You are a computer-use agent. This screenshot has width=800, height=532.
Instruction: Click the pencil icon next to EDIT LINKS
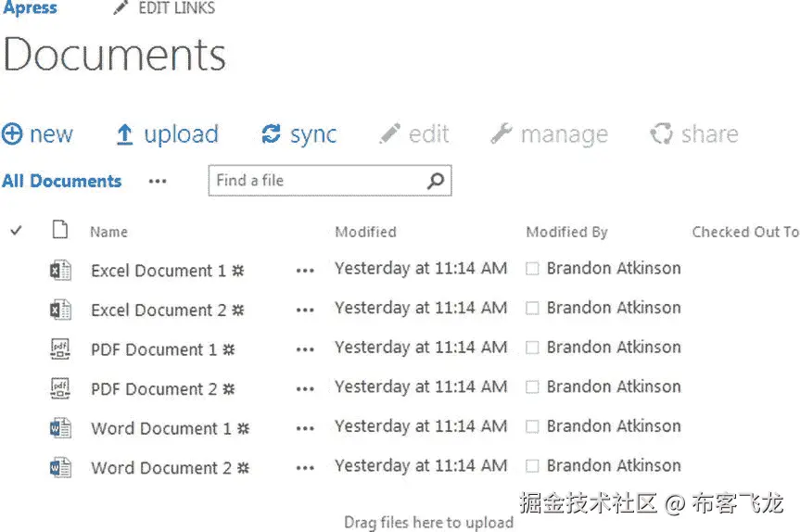pos(121,8)
